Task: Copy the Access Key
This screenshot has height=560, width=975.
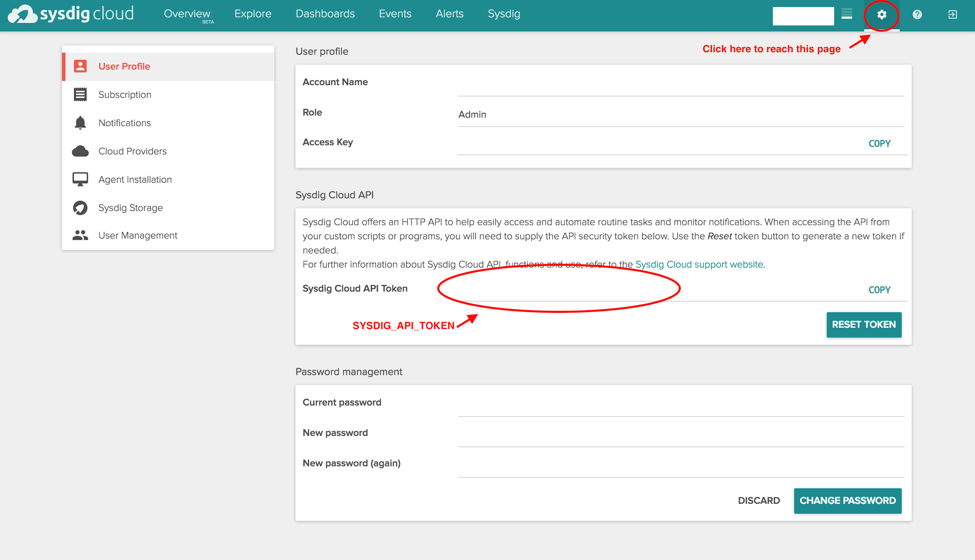Action: 879,144
